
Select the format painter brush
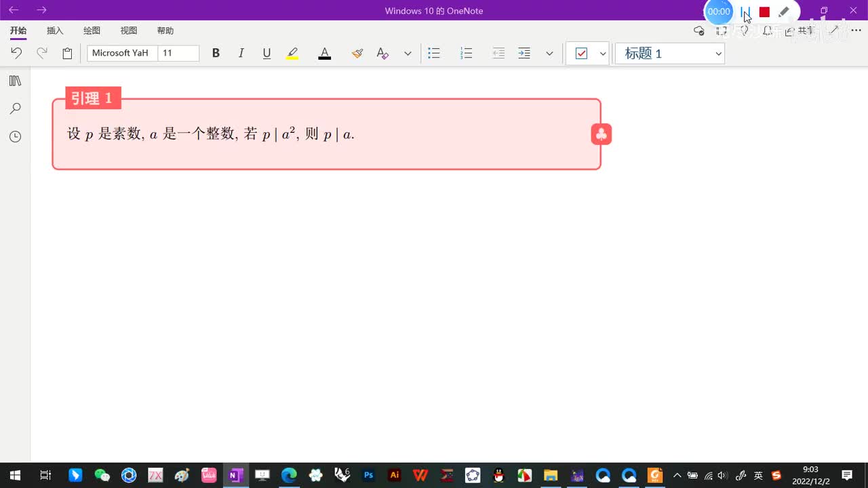coord(357,53)
